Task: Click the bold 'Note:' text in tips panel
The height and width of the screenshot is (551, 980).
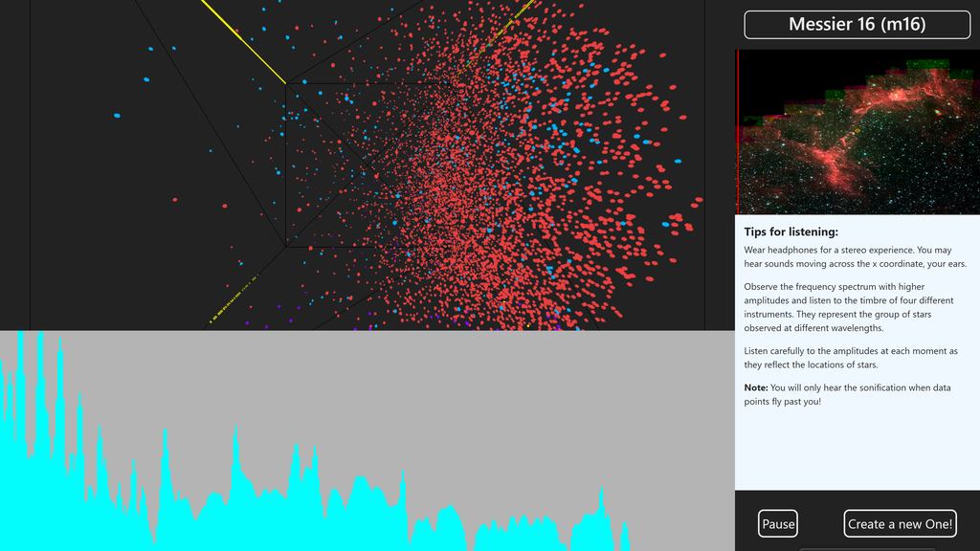Action: (x=756, y=387)
